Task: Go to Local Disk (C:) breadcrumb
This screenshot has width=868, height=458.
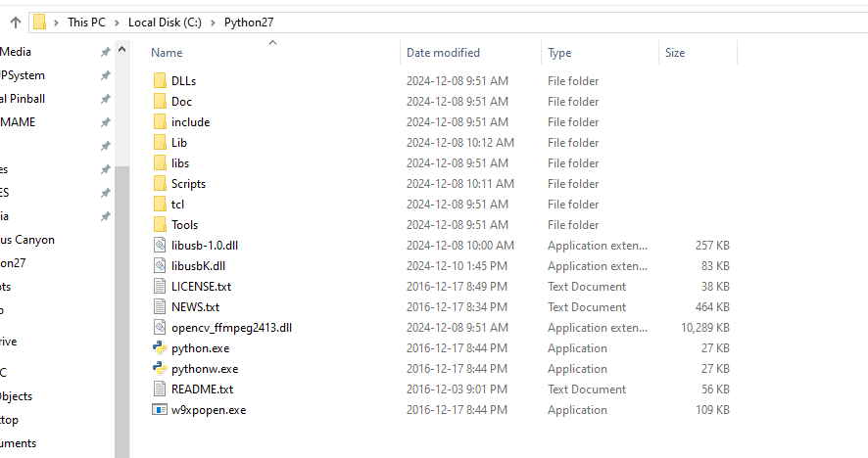Action: [x=165, y=23]
